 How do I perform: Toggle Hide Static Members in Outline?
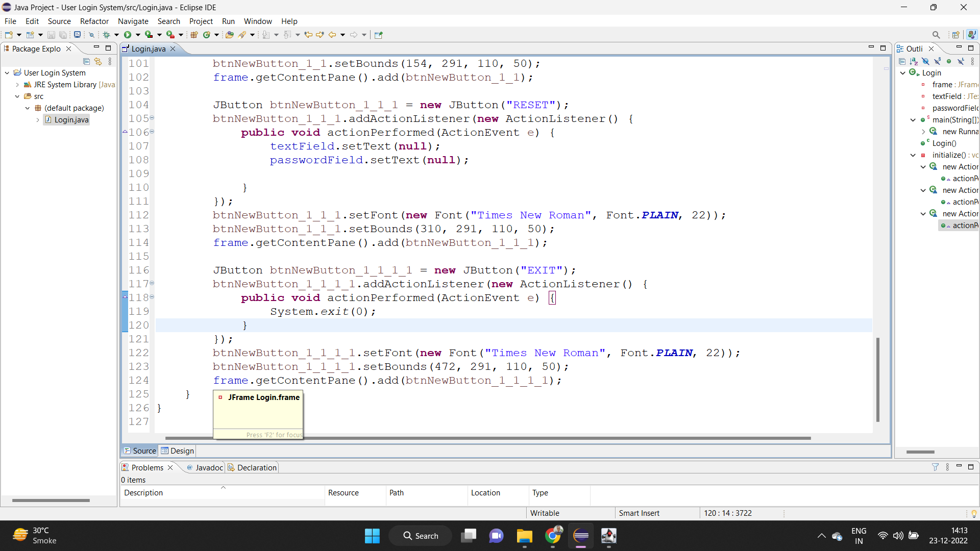click(x=937, y=61)
